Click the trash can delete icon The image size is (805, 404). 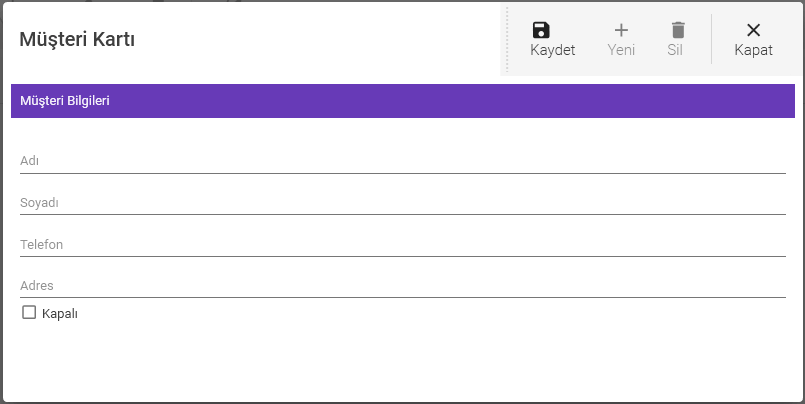coord(678,30)
